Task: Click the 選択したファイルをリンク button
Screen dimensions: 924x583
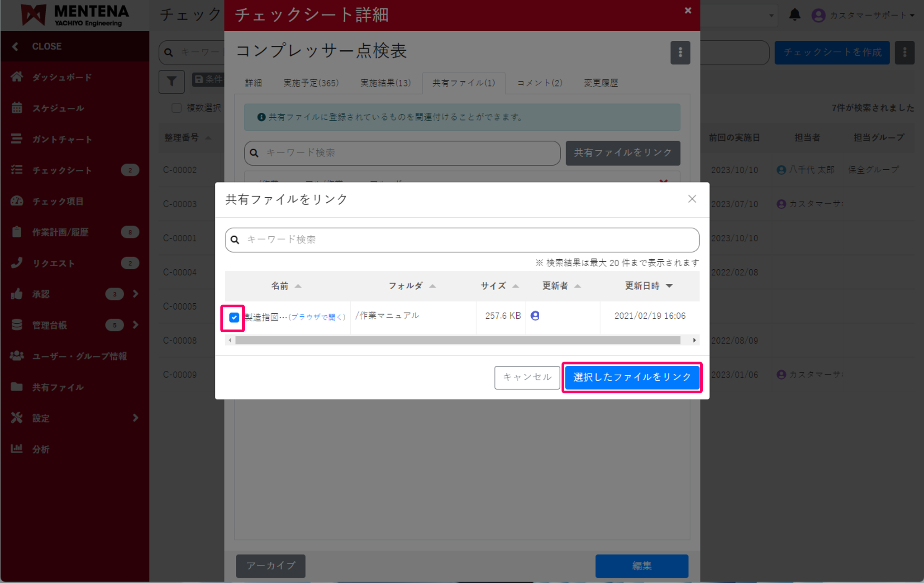Action: coord(632,377)
